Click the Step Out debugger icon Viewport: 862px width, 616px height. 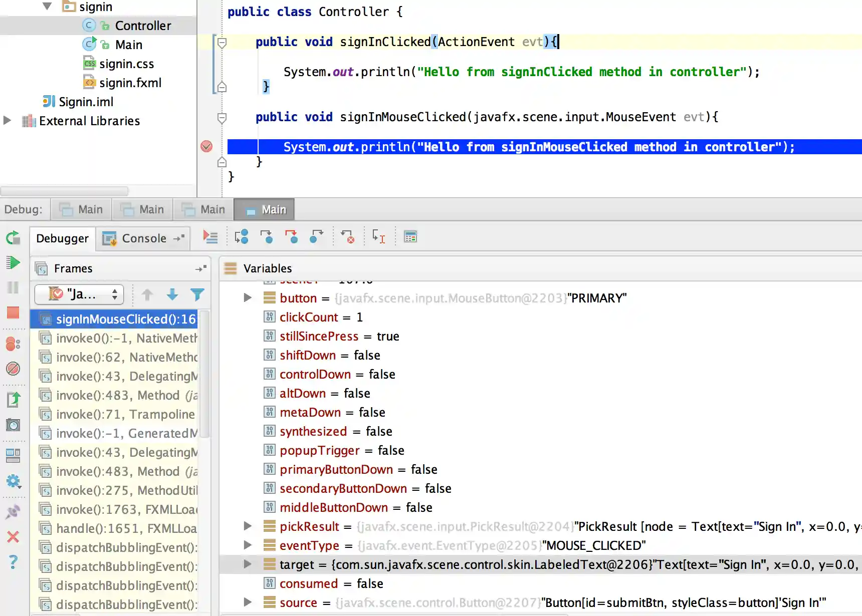pos(316,237)
